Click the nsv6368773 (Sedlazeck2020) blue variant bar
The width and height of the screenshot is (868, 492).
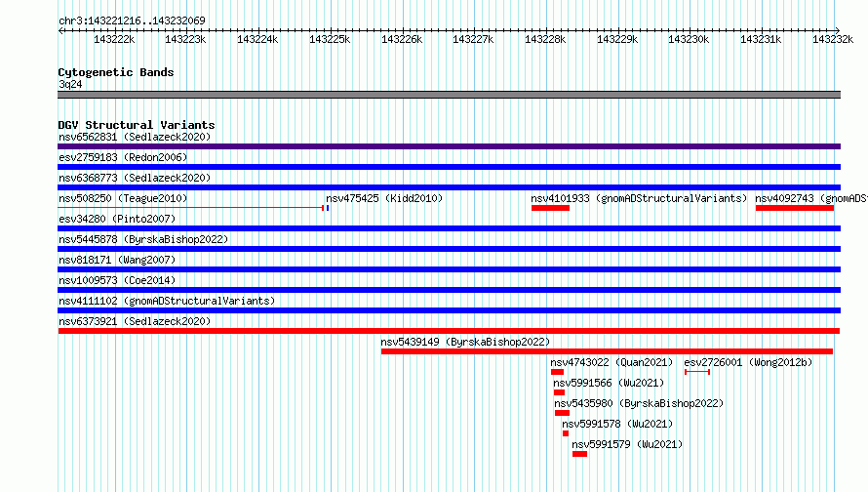[449, 187]
